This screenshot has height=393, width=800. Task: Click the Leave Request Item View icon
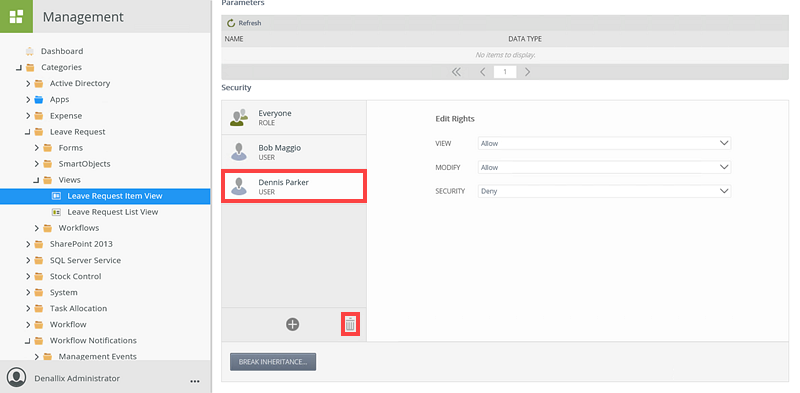(57, 196)
